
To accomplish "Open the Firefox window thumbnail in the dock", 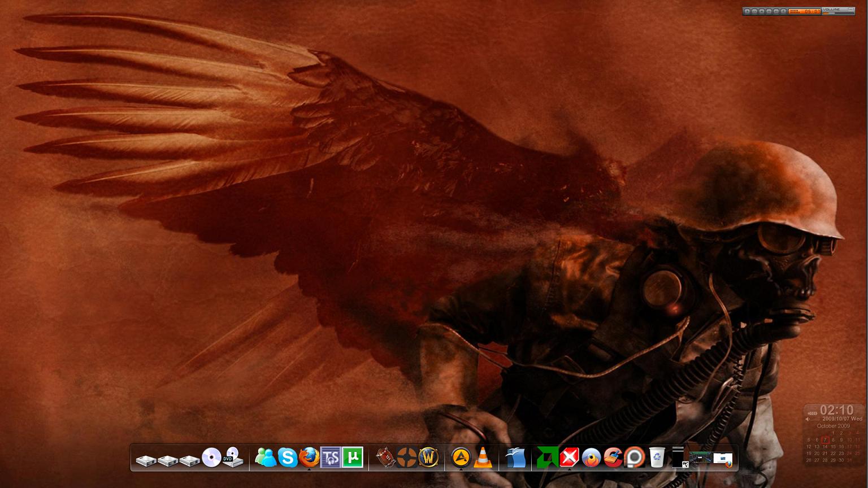I will tap(723, 459).
